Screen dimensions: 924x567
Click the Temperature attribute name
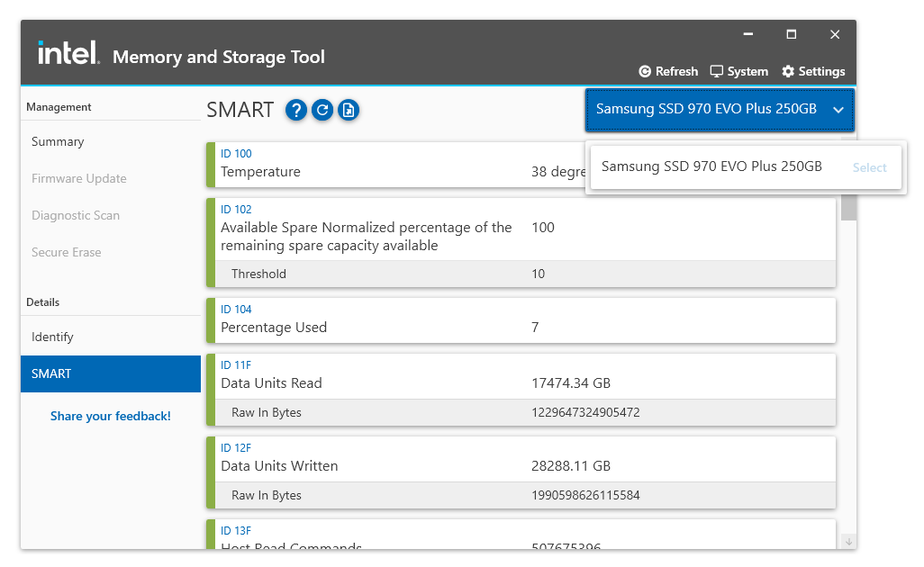(260, 172)
